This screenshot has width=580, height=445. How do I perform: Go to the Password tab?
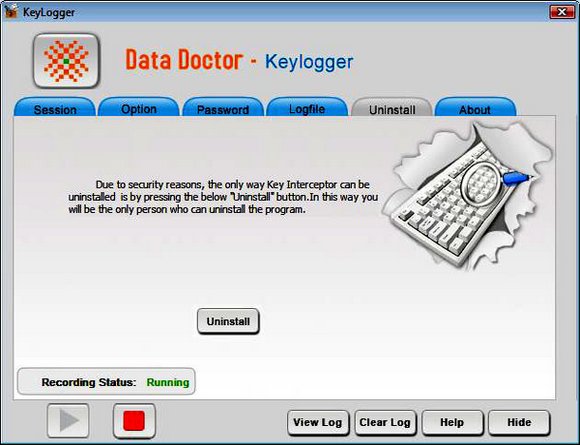(223, 107)
